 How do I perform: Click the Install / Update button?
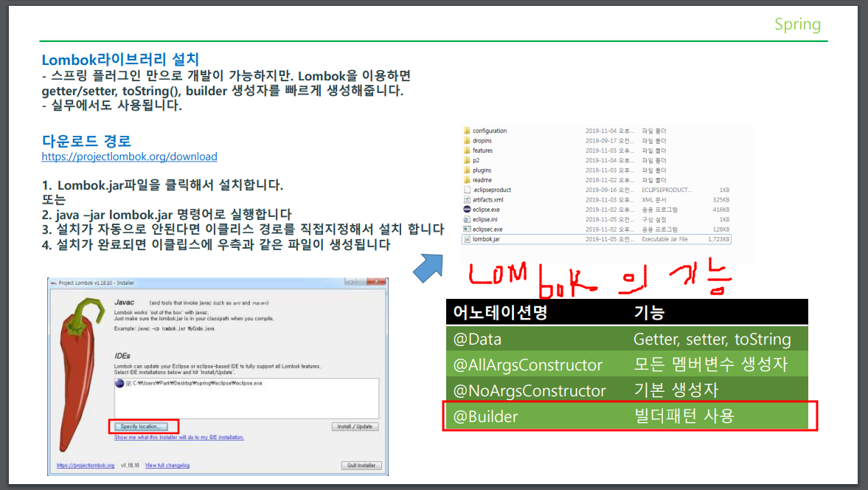(355, 427)
